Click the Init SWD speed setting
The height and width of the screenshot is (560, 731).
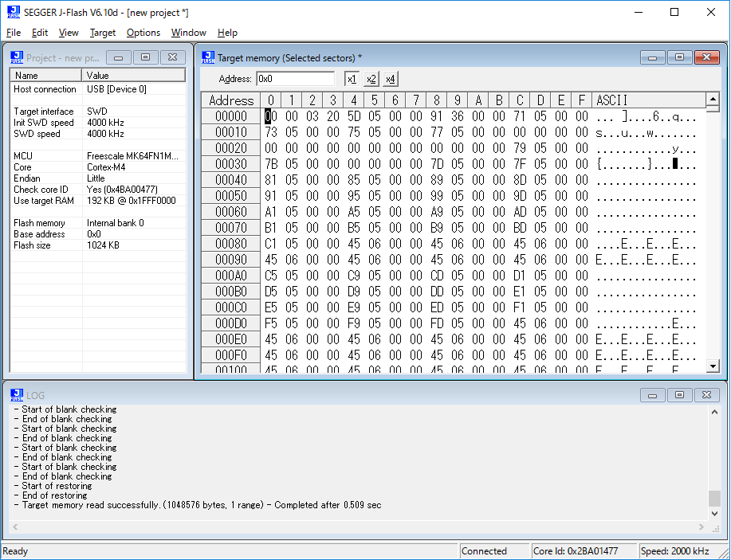click(x=98, y=123)
